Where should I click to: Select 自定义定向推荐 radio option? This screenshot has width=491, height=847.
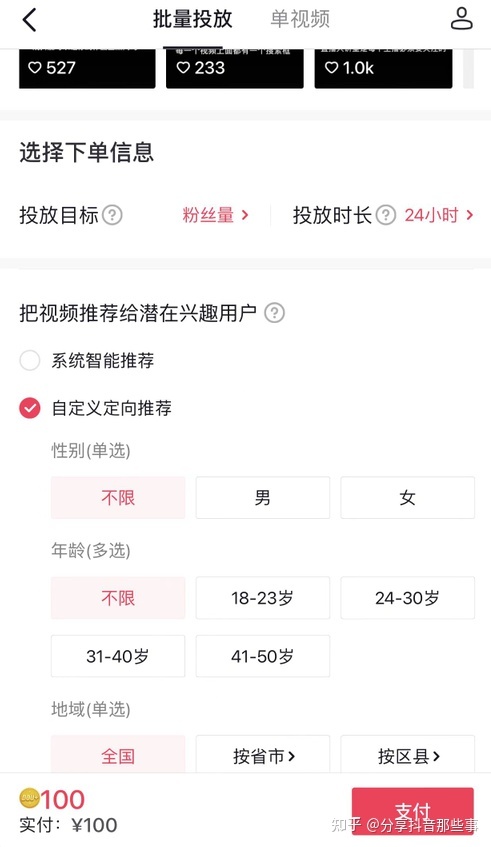[30, 408]
